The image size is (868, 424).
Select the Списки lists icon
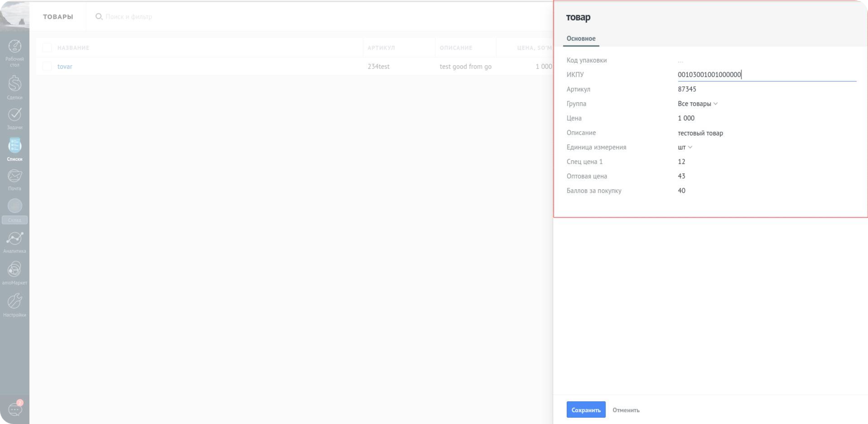(x=14, y=147)
